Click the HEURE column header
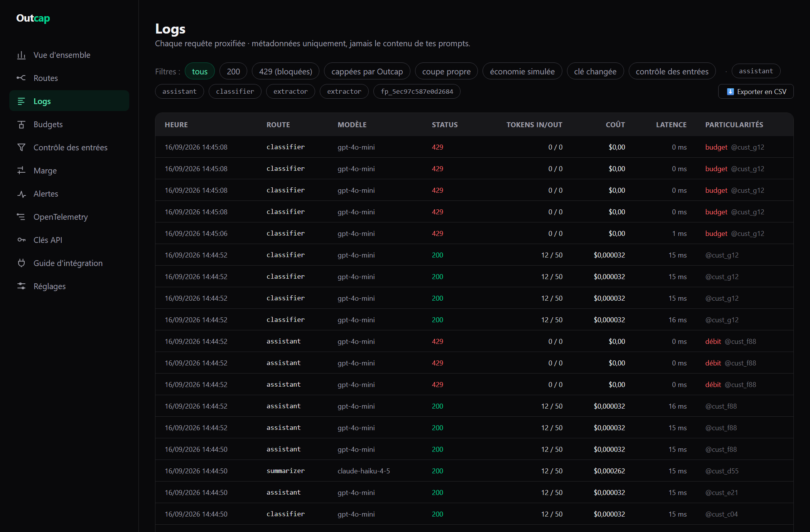810x532 pixels. tap(176, 125)
